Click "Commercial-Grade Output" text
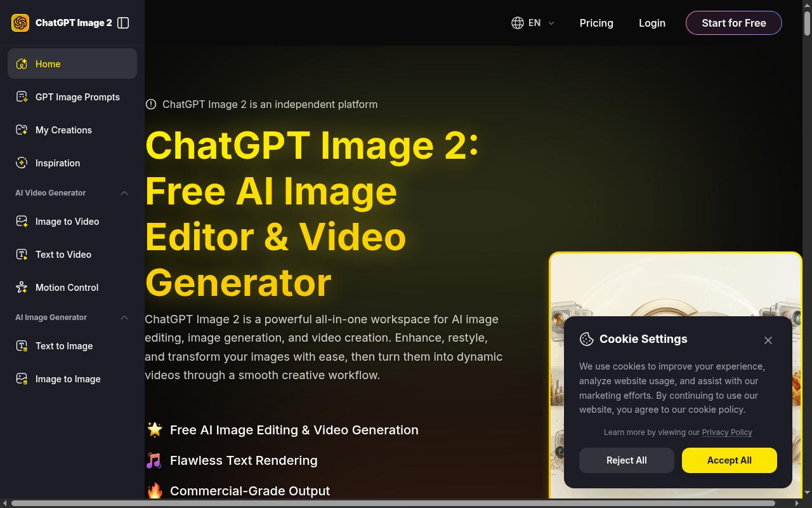The height and width of the screenshot is (508, 812). (250, 491)
